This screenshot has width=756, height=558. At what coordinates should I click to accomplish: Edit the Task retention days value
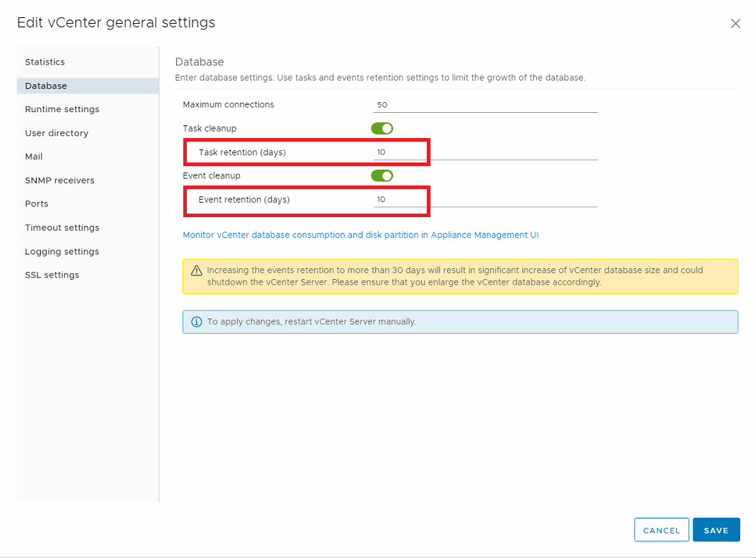coord(485,152)
